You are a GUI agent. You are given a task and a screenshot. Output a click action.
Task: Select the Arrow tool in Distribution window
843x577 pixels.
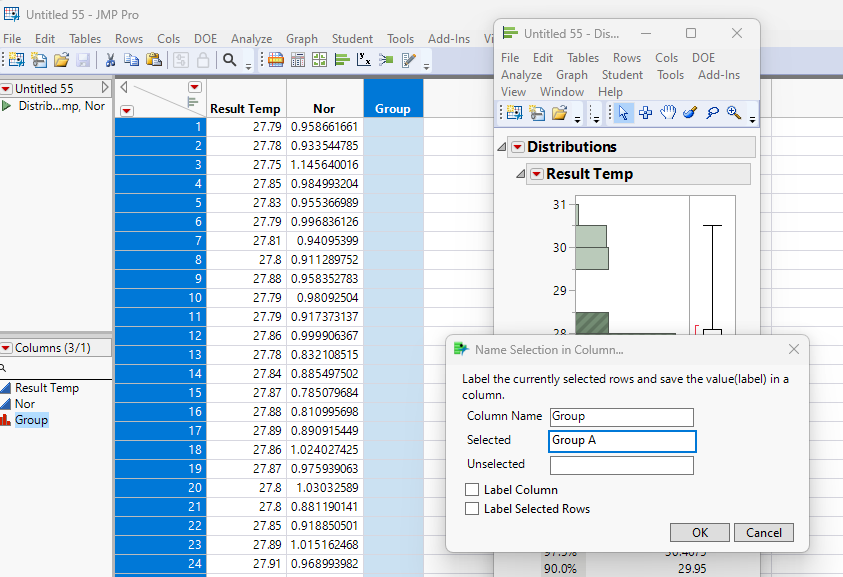[623, 112]
